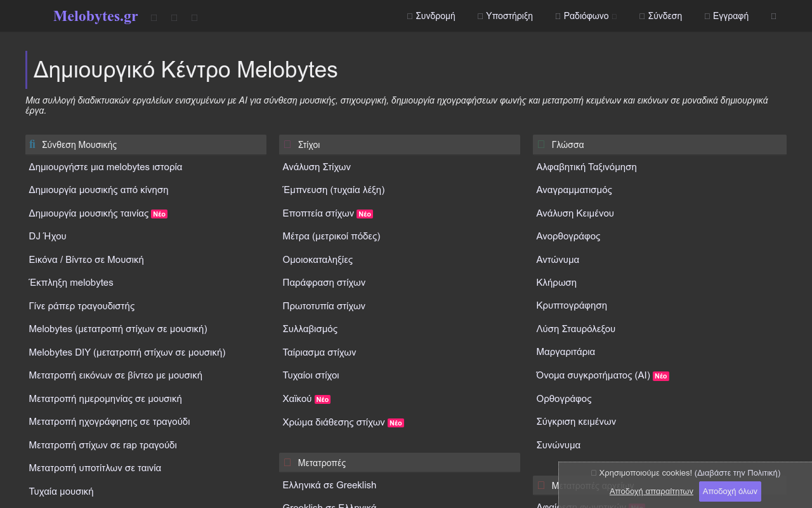Click the Μετατροπές section header icon

[x=287, y=463]
